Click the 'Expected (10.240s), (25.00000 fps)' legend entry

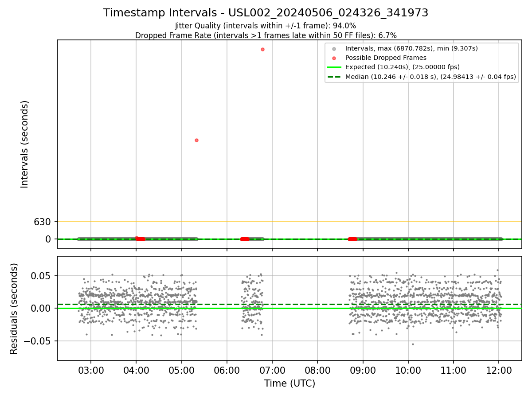click(402, 67)
